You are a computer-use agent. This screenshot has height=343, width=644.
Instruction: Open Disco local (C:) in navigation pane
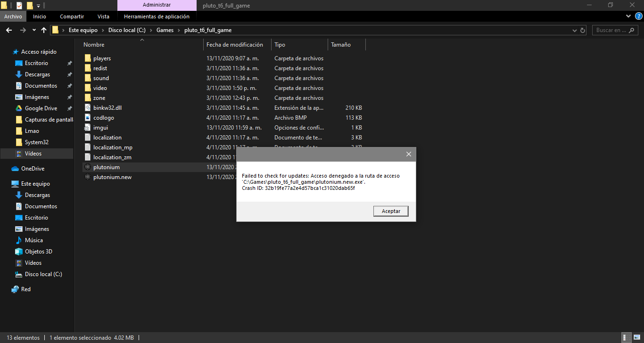(x=43, y=274)
